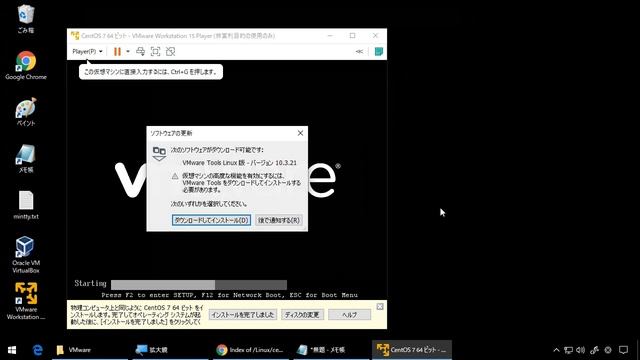Image resolution: width=640 pixels, height=360 pixels.
Task: Click Download and Install (D) button
Action: (x=211, y=220)
